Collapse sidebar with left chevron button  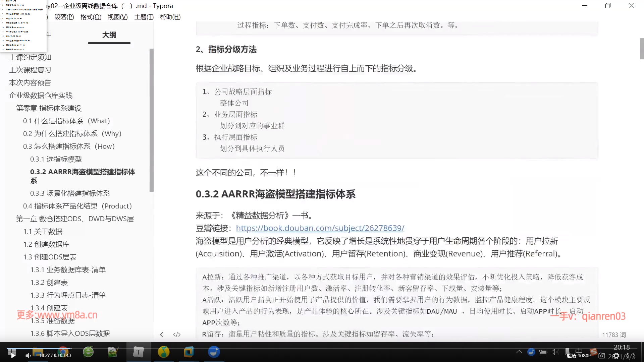(162, 335)
